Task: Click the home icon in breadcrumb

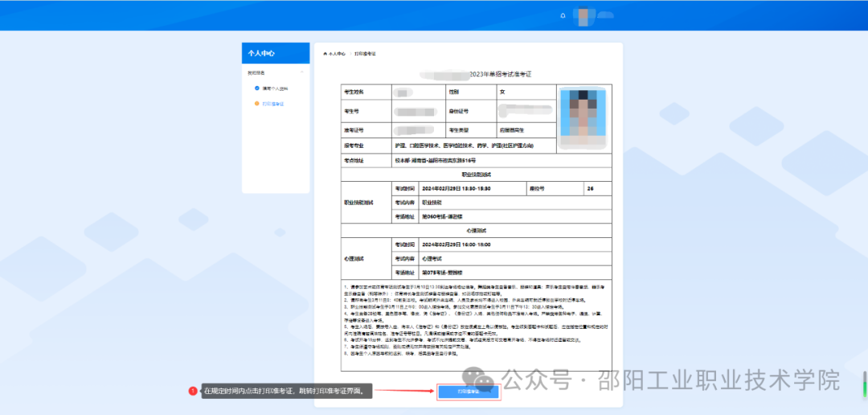Action: coord(325,53)
